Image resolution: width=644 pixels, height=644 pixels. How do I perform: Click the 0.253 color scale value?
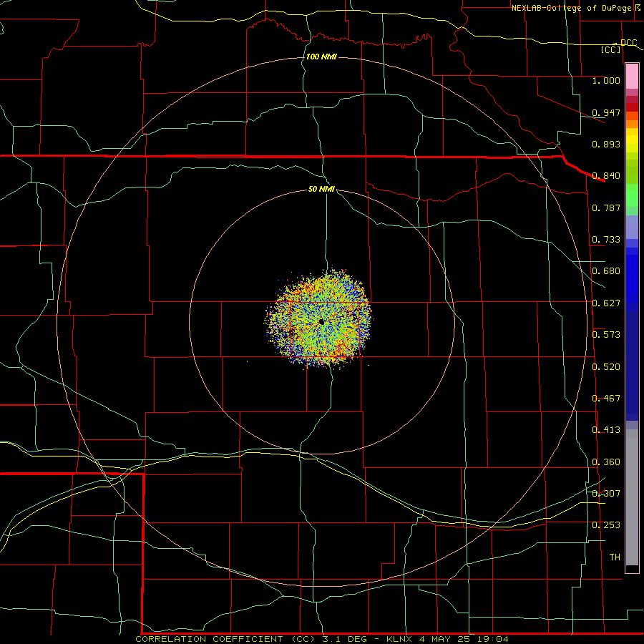[x=606, y=525]
